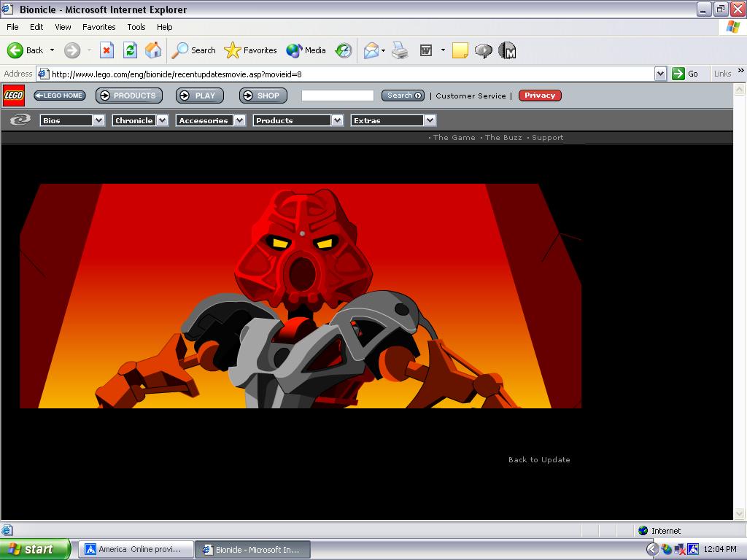This screenshot has height=560, width=747.
Task: Open The Buzz link
Action: [503, 138]
